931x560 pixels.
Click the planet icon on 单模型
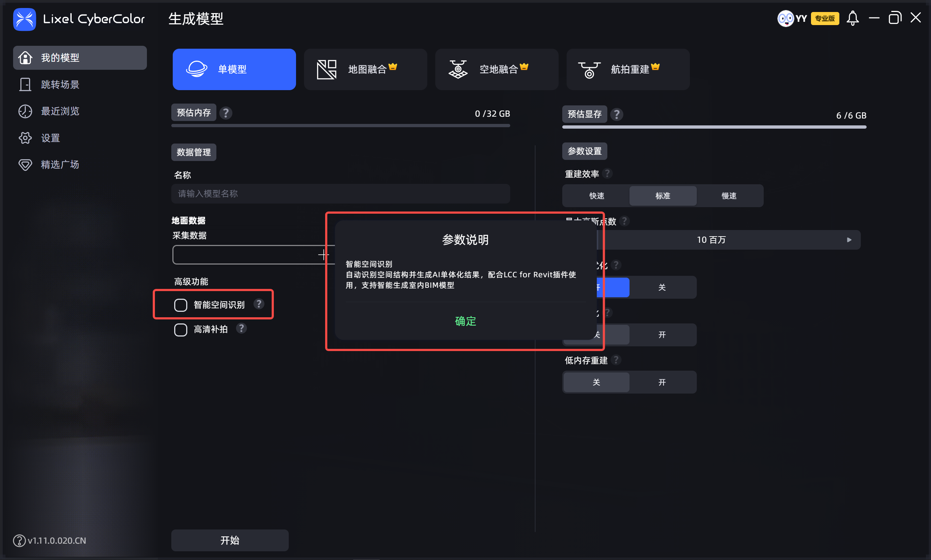[x=197, y=69]
